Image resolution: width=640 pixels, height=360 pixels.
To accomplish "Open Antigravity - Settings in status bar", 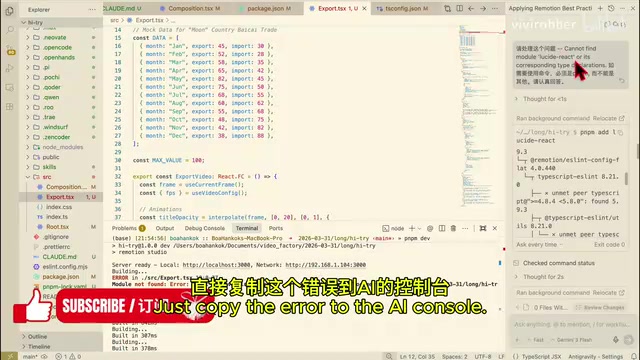I will point(596,357).
